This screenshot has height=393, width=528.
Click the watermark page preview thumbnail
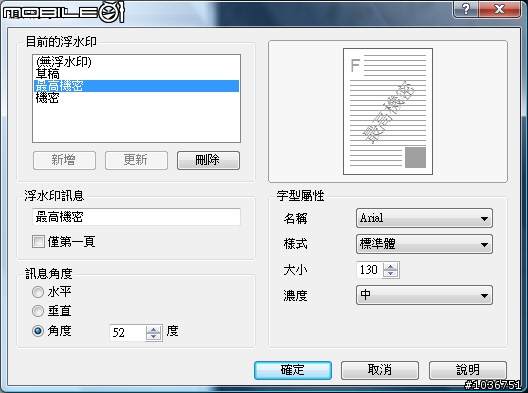[x=388, y=111]
